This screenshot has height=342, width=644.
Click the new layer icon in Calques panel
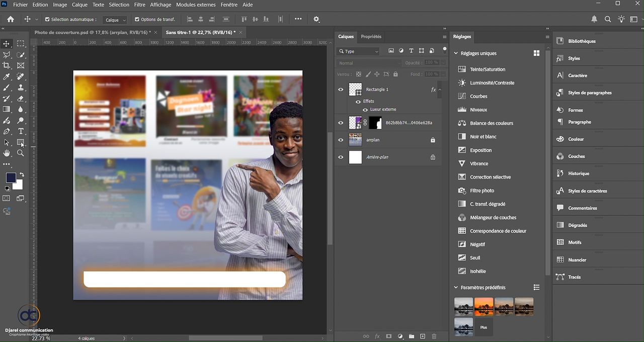point(423,336)
